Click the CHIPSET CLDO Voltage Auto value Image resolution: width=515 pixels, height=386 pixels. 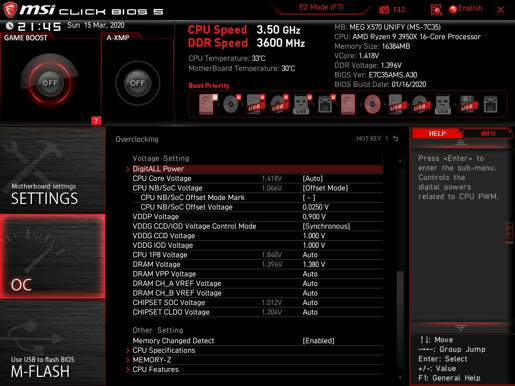[x=310, y=312]
